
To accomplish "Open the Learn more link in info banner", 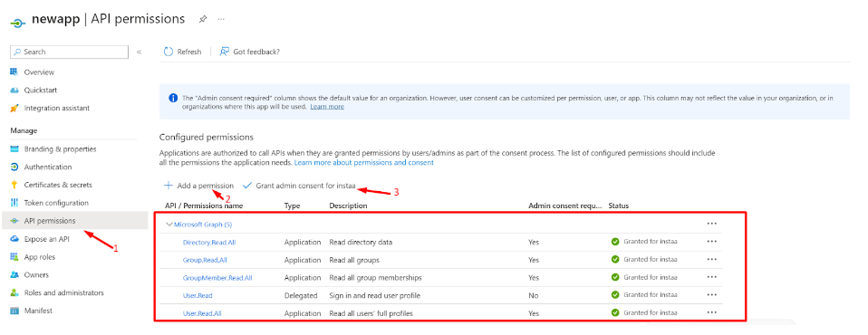I will pyautogui.click(x=327, y=107).
